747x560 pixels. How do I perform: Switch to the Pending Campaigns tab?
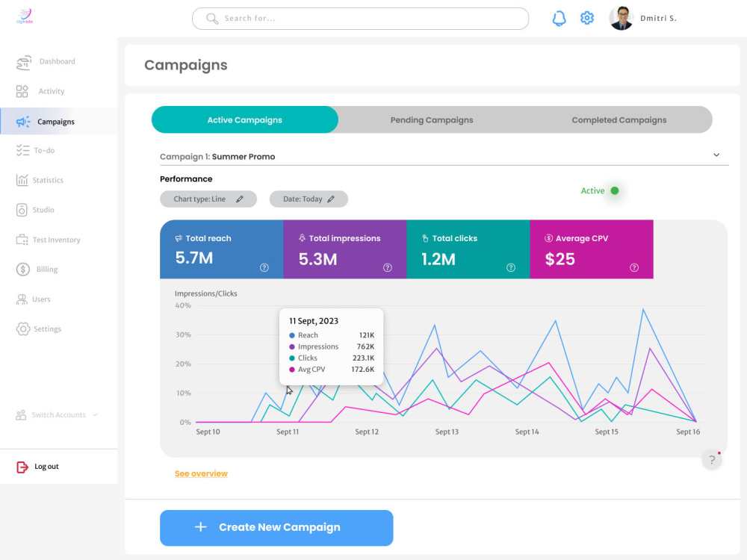tap(432, 120)
